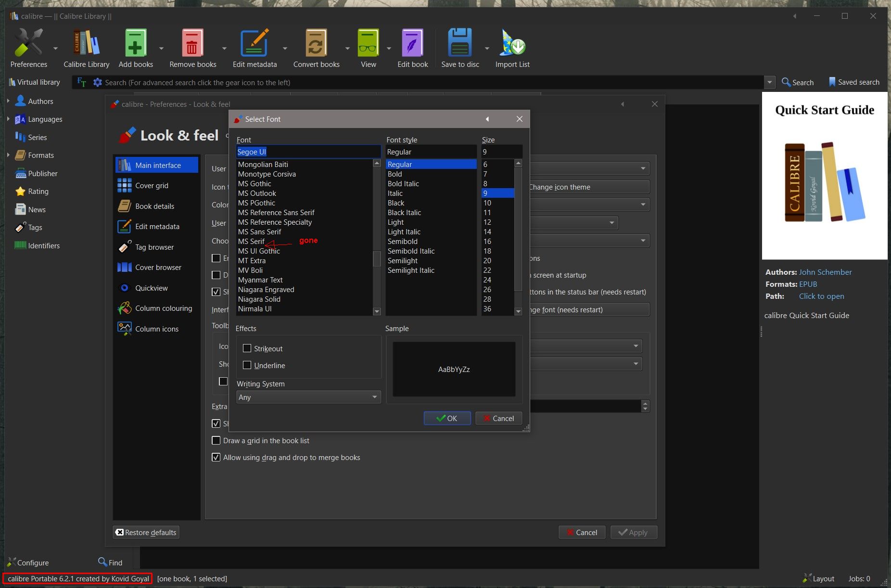The image size is (891, 588).
Task: Open the search history dropdown arrow
Action: pos(770,82)
